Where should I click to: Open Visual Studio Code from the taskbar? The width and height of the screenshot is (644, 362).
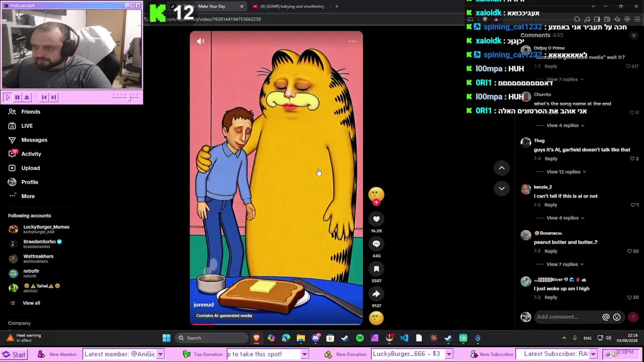[x=404, y=338]
